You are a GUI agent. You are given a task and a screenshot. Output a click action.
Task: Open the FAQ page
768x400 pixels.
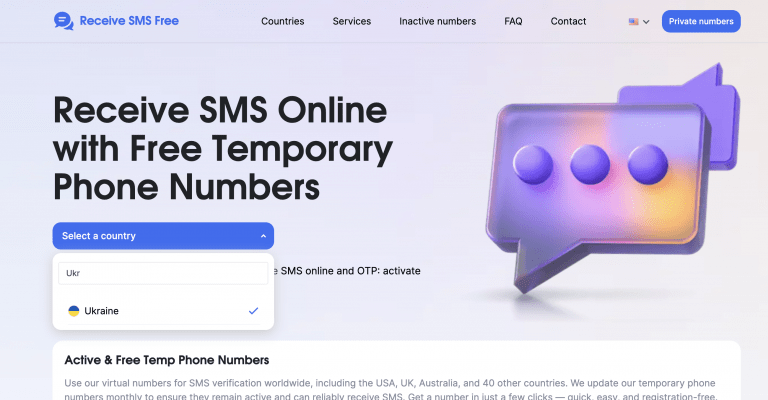(x=513, y=21)
